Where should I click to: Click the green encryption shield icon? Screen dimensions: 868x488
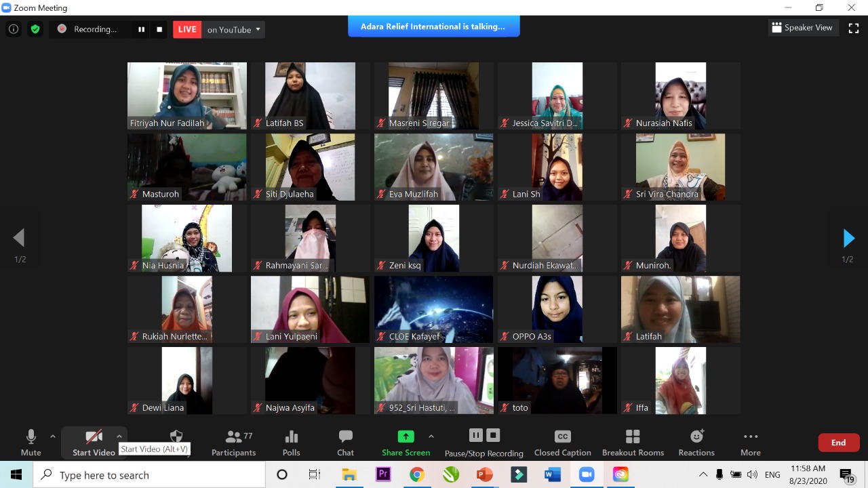(35, 29)
